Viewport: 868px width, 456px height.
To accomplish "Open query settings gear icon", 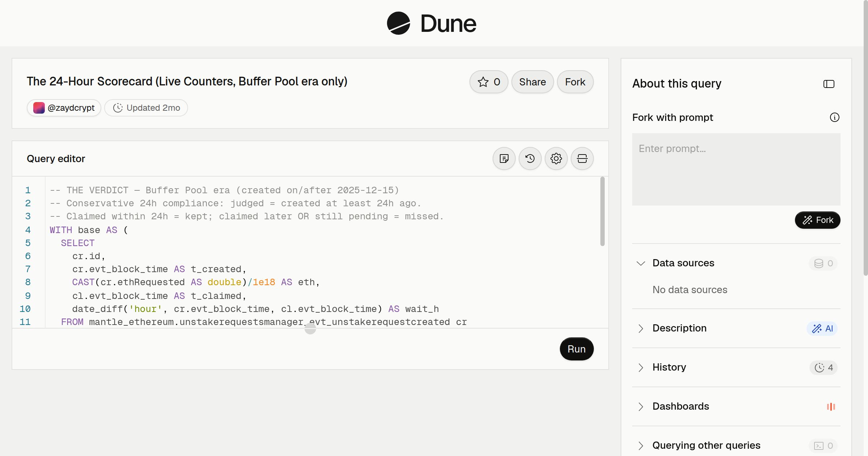I will pos(556,159).
